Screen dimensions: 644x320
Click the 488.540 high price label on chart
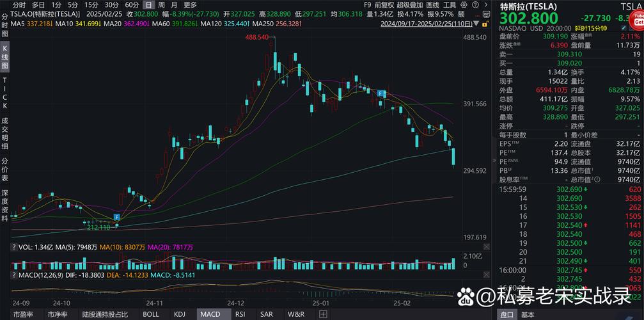click(x=256, y=38)
